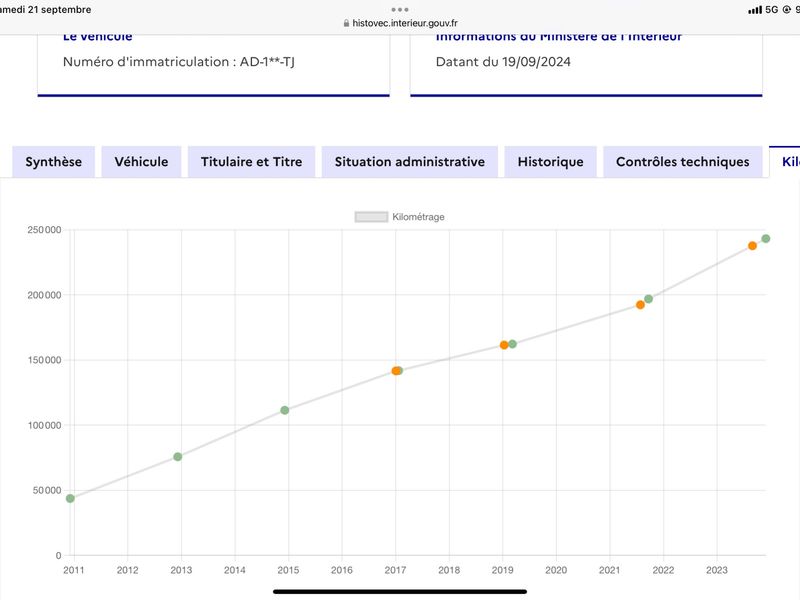The image size is (800, 600).
Task: Go to the Historique tab
Action: 551,162
